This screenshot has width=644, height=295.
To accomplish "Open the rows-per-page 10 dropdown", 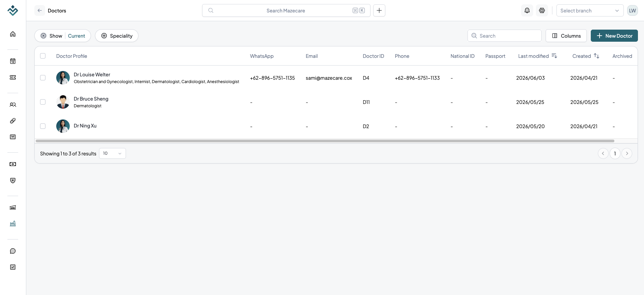I will (112, 153).
